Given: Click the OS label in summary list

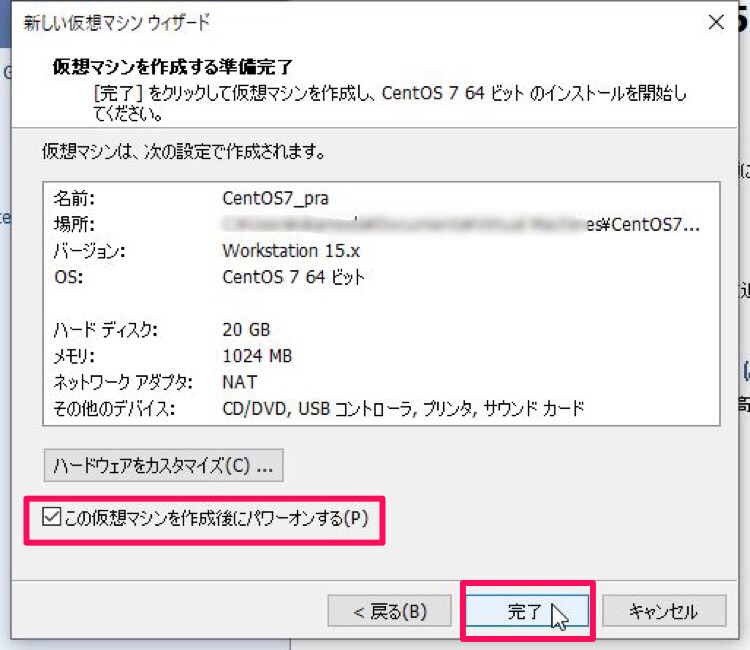Looking at the screenshot, I should (x=66, y=276).
